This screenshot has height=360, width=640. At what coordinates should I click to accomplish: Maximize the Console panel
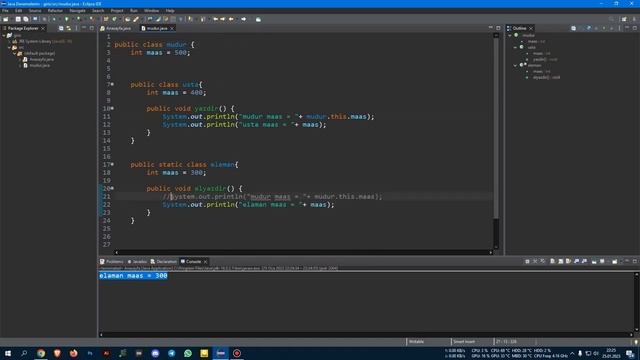pyautogui.click(x=635, y=261)
